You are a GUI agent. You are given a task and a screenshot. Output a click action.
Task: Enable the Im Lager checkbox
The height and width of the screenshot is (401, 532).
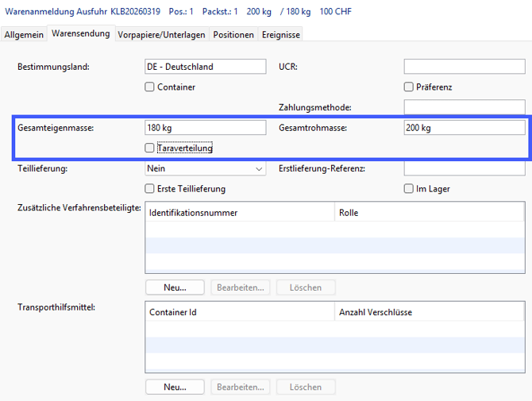point(409,189)
